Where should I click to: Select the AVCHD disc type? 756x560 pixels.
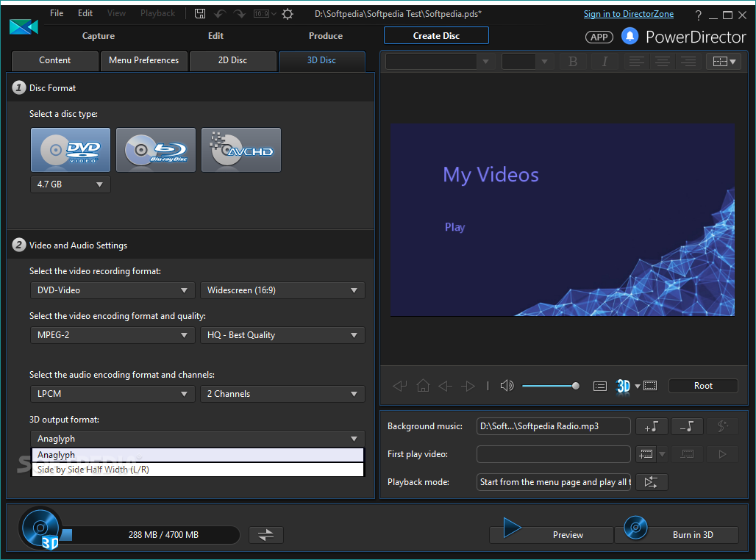pyautogui.click(x=241, y=150)
